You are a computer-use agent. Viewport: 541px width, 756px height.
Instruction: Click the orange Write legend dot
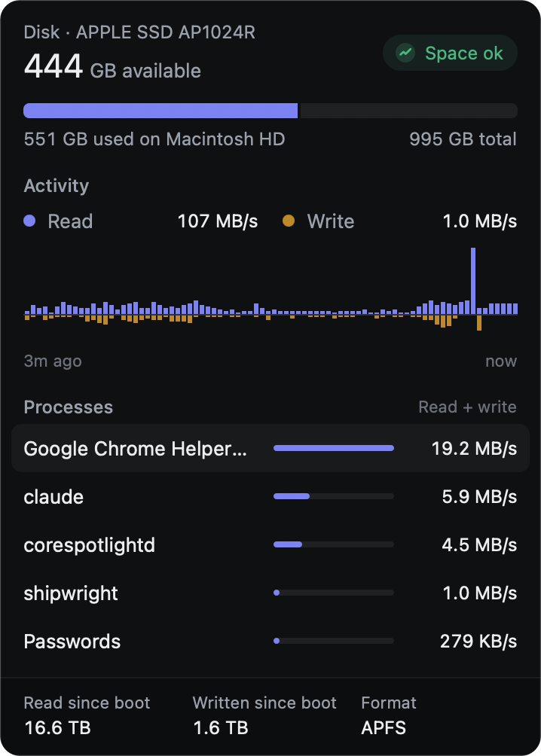pos(289,221)
